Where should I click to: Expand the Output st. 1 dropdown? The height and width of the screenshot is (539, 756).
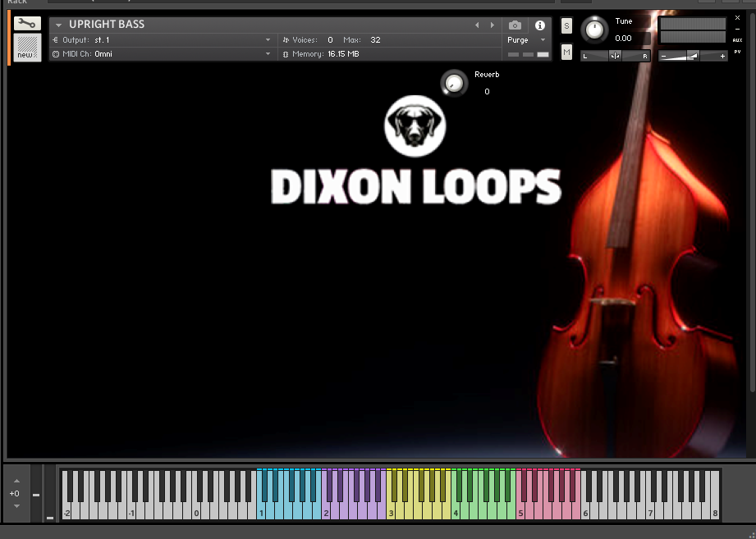[x=268, y=40]
